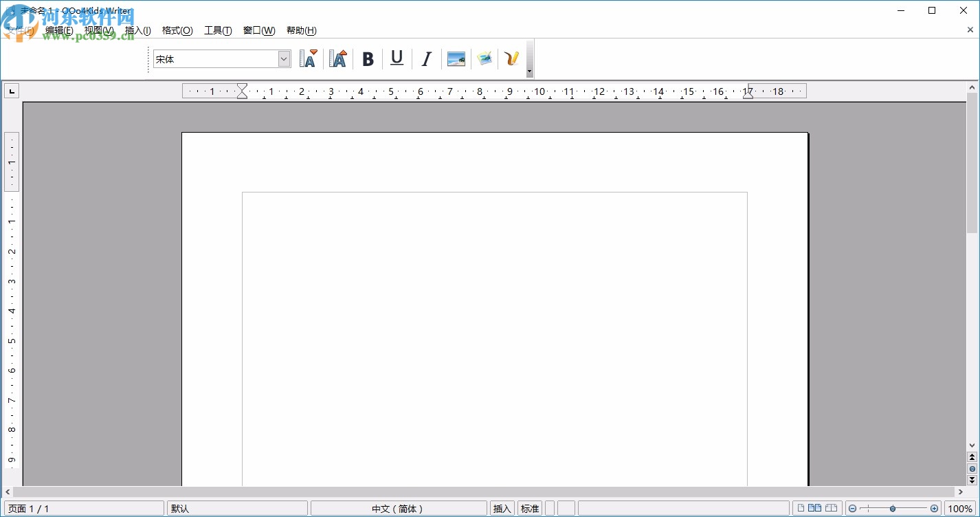Image resolution: width=980 pixels, height=517 pixels.
Task: Click the increase font size icon
Action: pyautogui.click(x=337, y=59)
